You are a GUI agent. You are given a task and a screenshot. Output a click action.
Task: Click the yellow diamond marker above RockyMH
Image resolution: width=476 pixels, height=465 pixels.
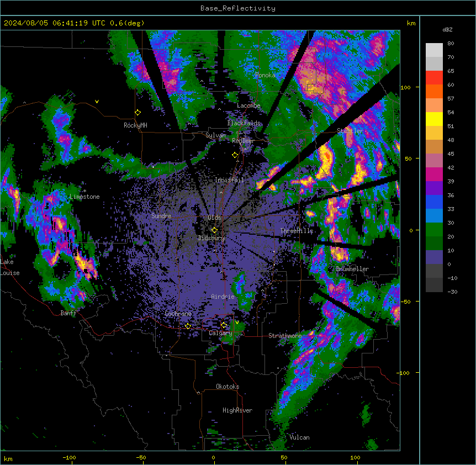click(x=137, y=113)
